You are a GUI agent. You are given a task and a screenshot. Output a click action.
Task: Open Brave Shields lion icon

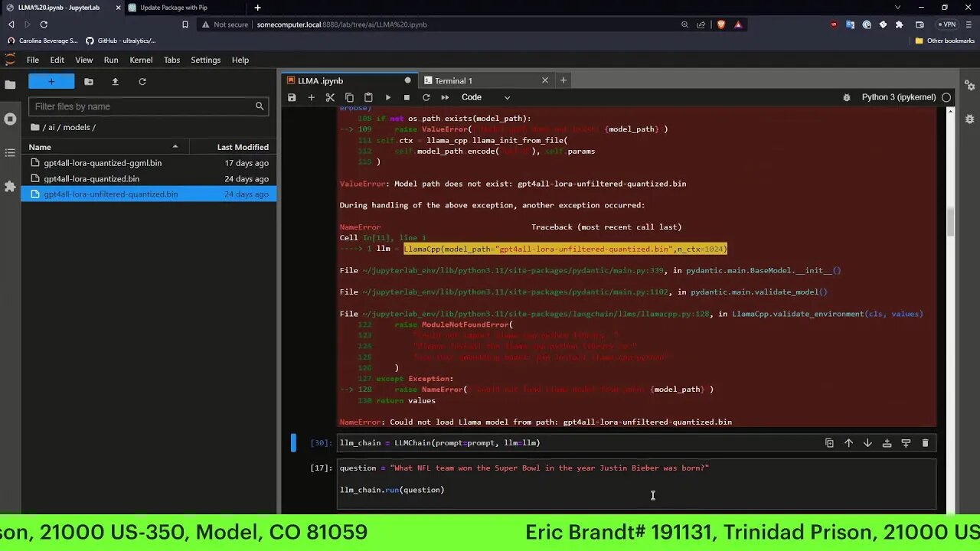[x=720, y=24]
